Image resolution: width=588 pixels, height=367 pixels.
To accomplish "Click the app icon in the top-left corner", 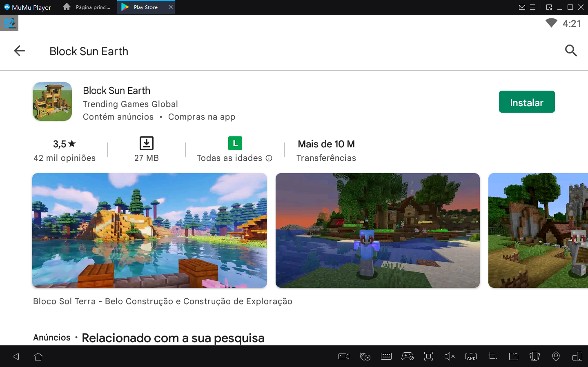I will tap(9, 23).
